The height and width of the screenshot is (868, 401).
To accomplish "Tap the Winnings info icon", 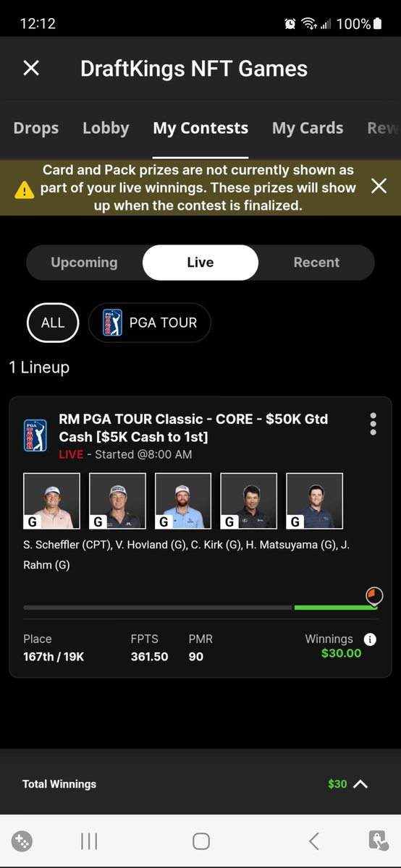I will point(370,639).
